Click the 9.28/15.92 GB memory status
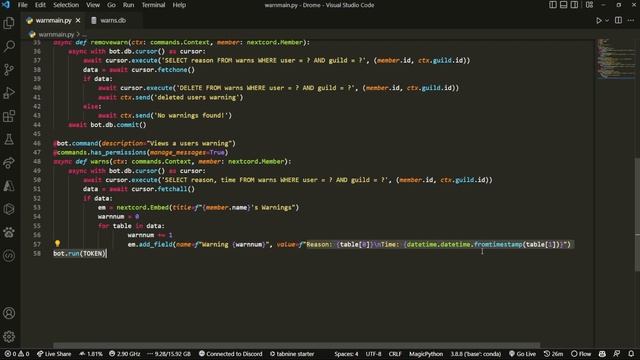Screen dimensions: 640x360 pos(169,354)
